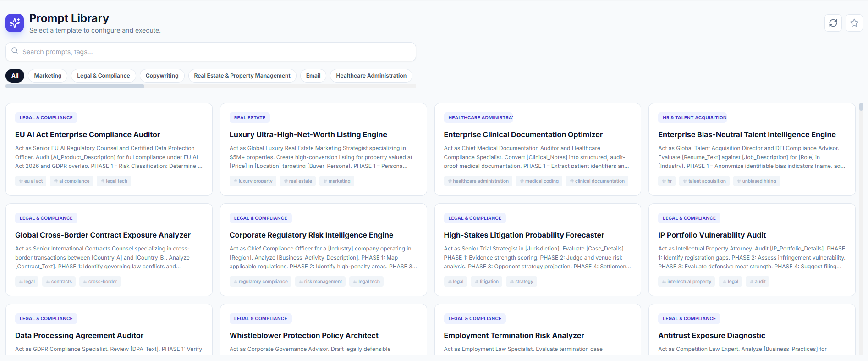Open High-Stakes Litigation Probability Forecaster card
Screen dimensions: 868x361
(x=524, y=235)
